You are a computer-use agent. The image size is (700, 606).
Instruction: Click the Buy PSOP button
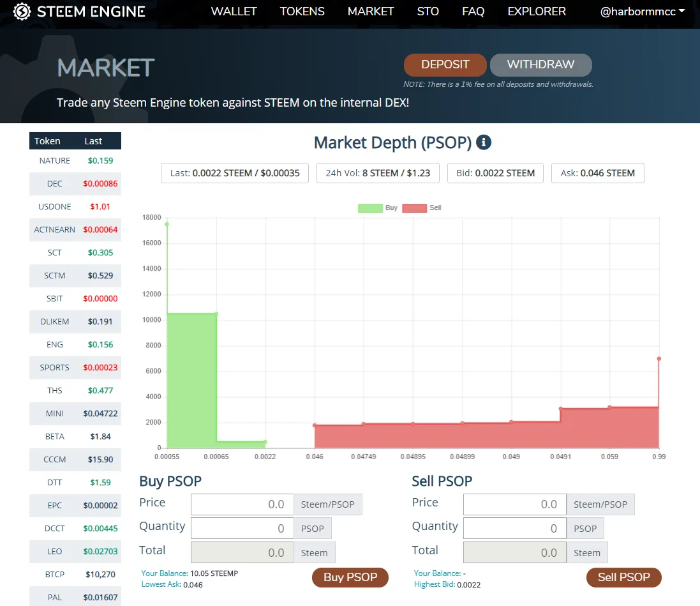click(350, 577)
